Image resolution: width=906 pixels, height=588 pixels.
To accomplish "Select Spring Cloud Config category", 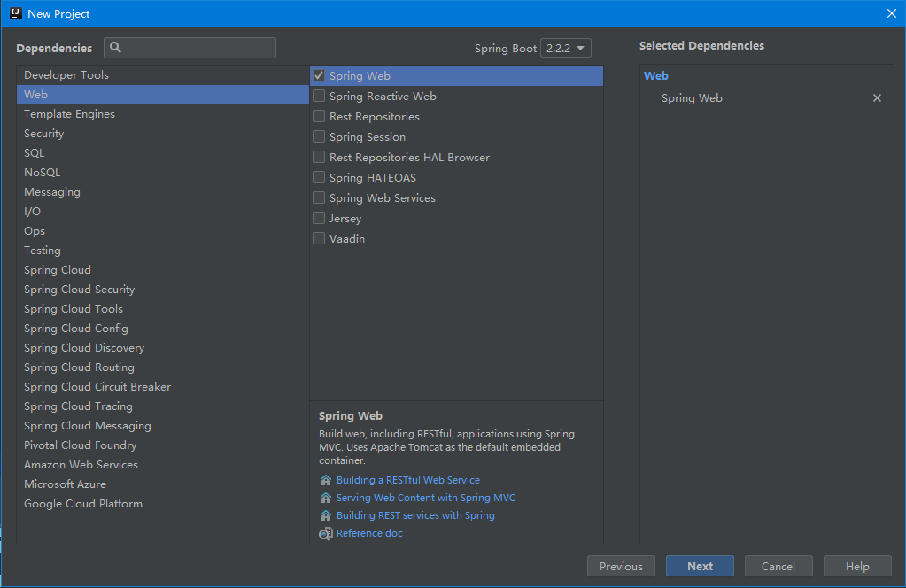I will click(x=163, y=328).
